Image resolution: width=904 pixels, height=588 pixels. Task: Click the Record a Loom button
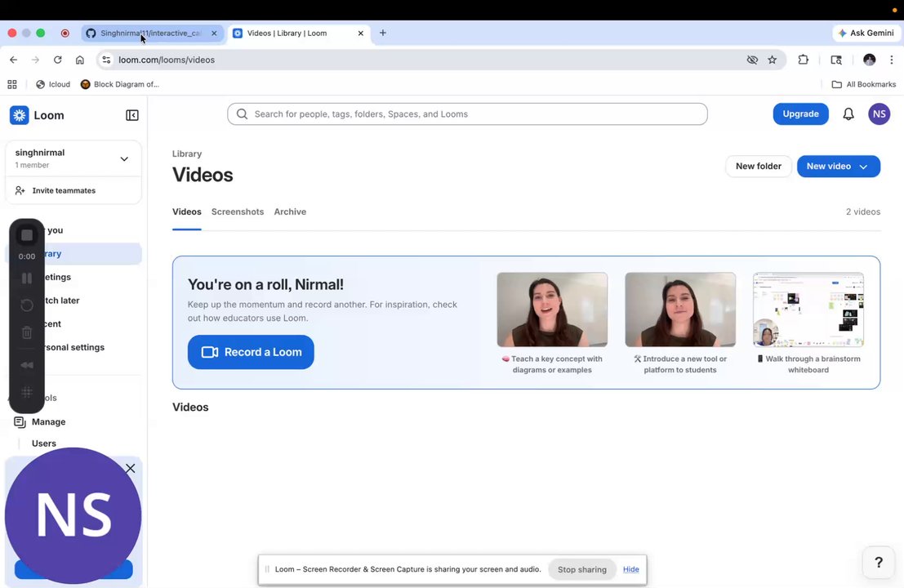pos(251,352)
